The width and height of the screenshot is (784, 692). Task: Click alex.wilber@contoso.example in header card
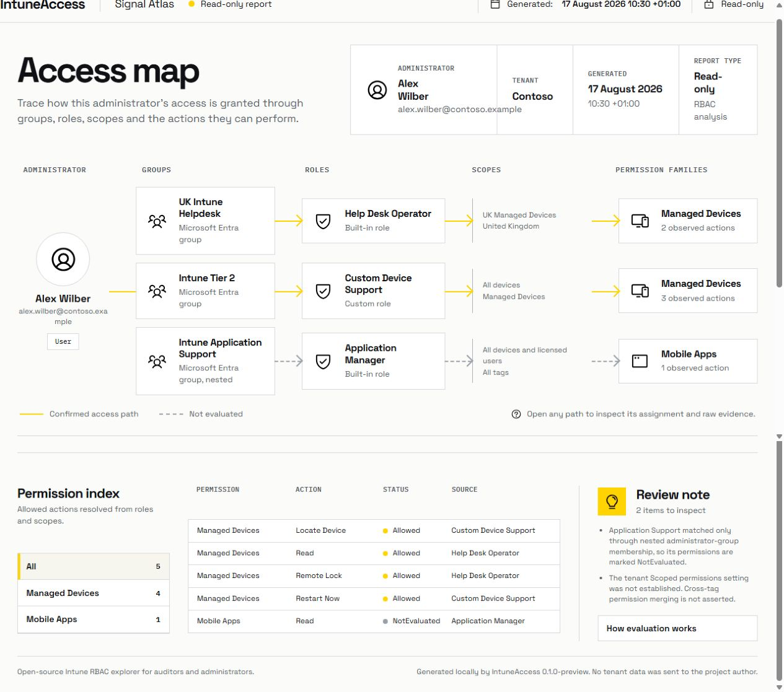(x=460, y=109)
